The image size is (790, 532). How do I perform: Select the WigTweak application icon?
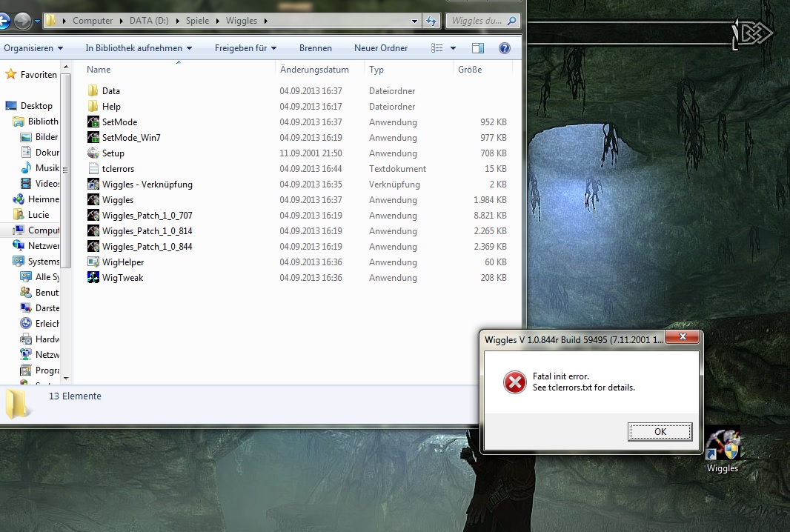pyautogui.click(x=93, y=278)
